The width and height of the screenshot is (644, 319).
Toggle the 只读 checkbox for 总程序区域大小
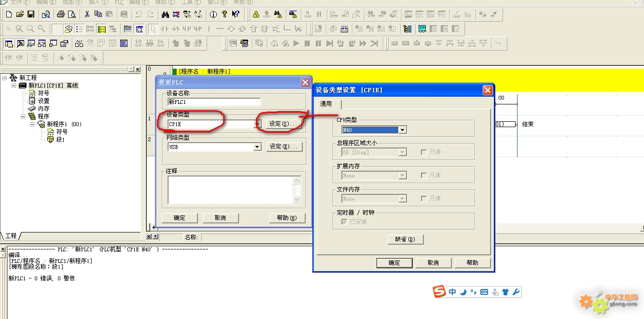(424, 152)
